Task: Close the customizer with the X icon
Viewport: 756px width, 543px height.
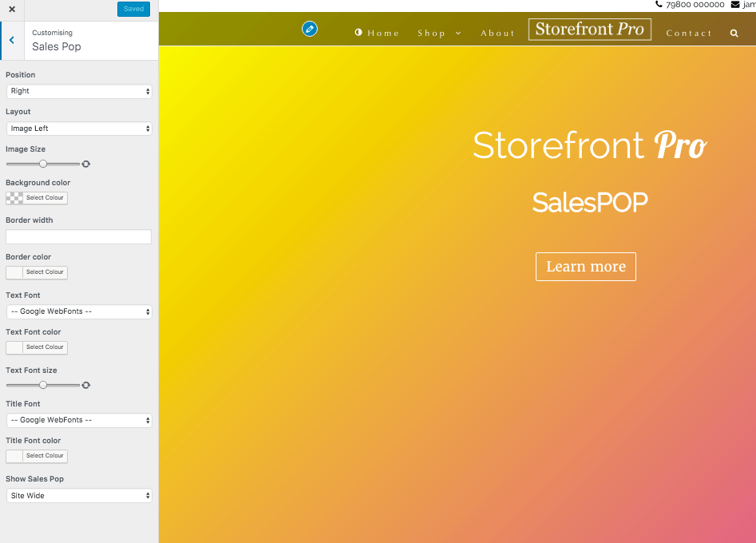Action: (12, 9)
